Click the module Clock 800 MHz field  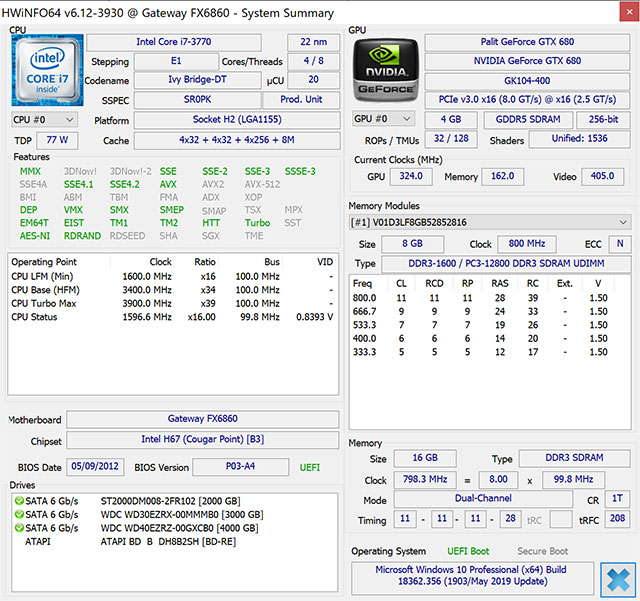click(527, 244)
